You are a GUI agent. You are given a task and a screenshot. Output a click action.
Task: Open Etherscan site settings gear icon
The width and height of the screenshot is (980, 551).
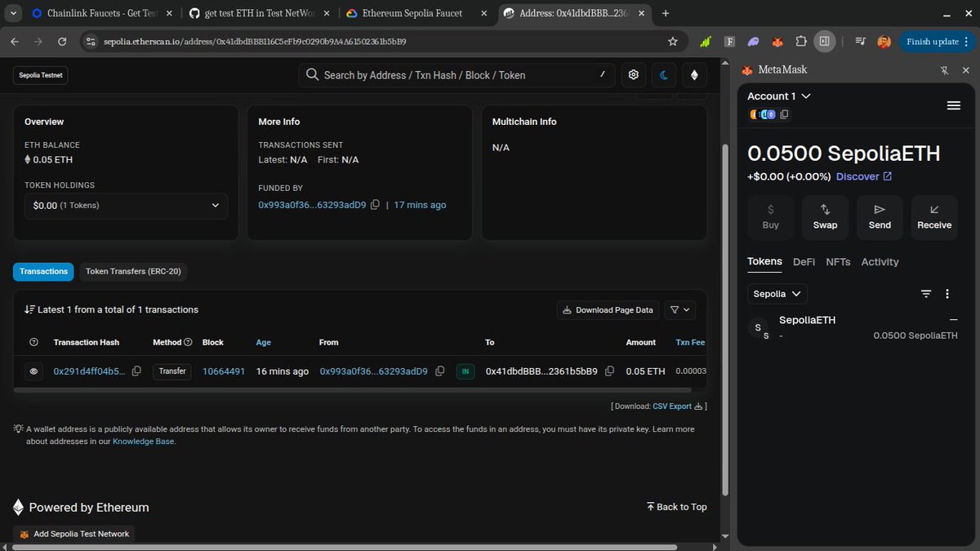pyautogui.click(x=633, y=75)
